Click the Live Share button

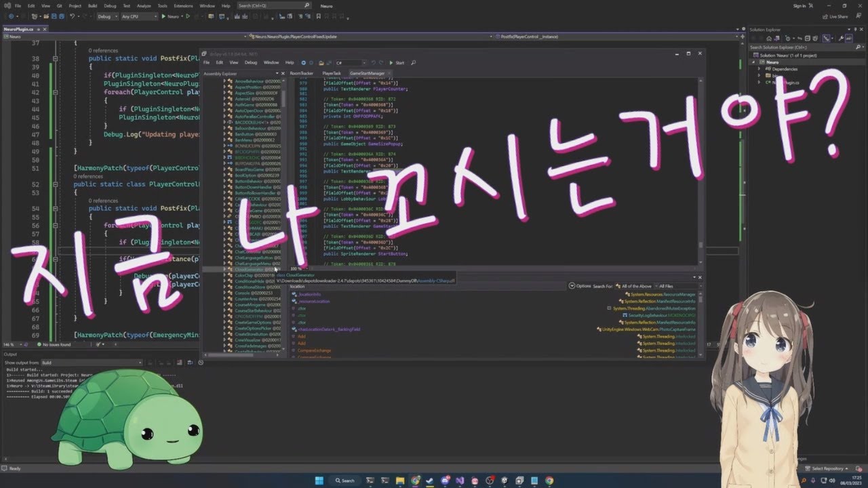click(x=834, y=16)
